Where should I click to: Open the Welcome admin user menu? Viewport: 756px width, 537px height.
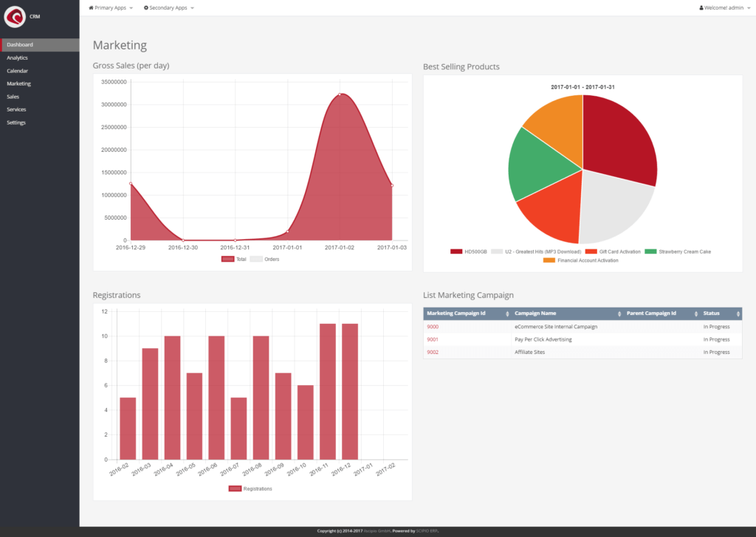[x=724, y=7]
